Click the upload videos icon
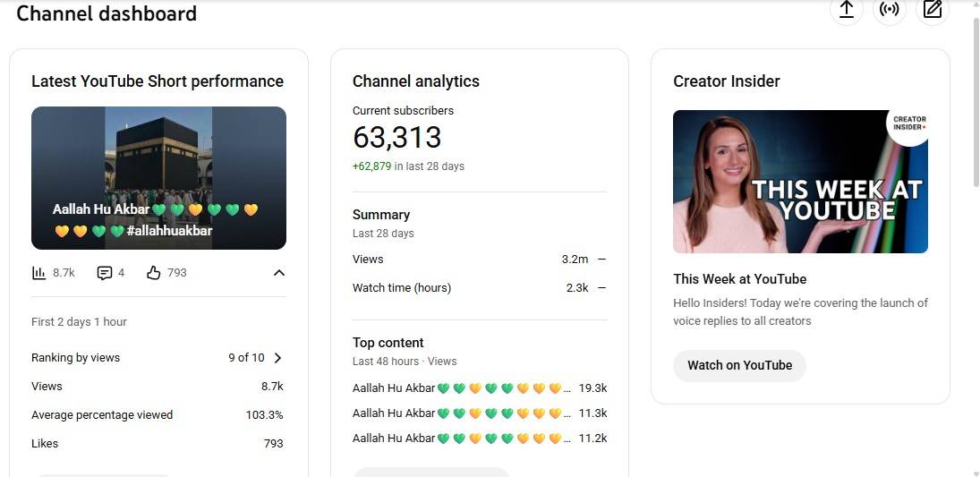The width and height of the screenshot is (980, 477). coord(846,10)
